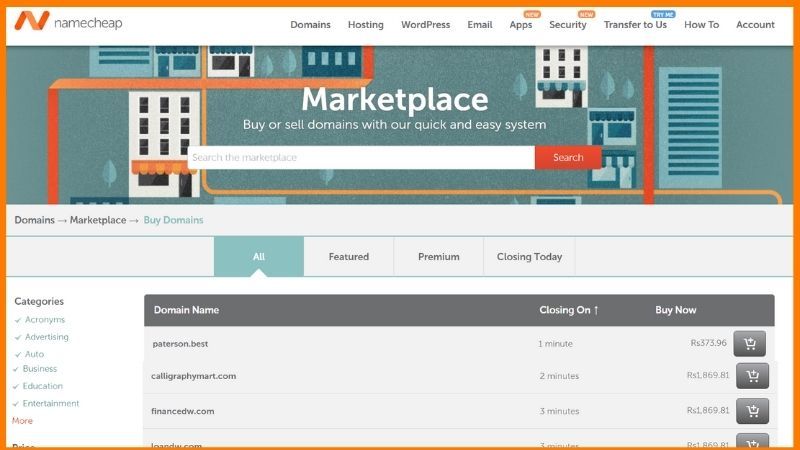Click calligraphymart.com's Rs1,869.81 price
The width and height of the screenshot is (800, 450).
tap(708, 375)
